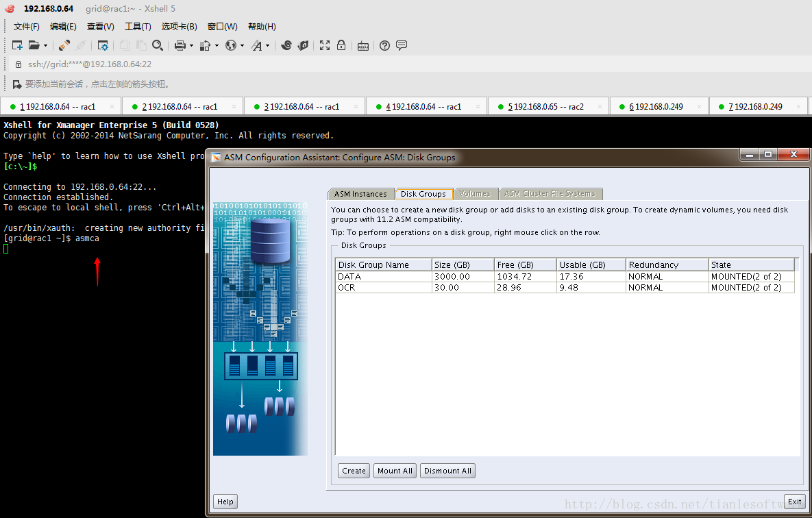Expand the Open session folder dropdown arrow

(46, 46)
